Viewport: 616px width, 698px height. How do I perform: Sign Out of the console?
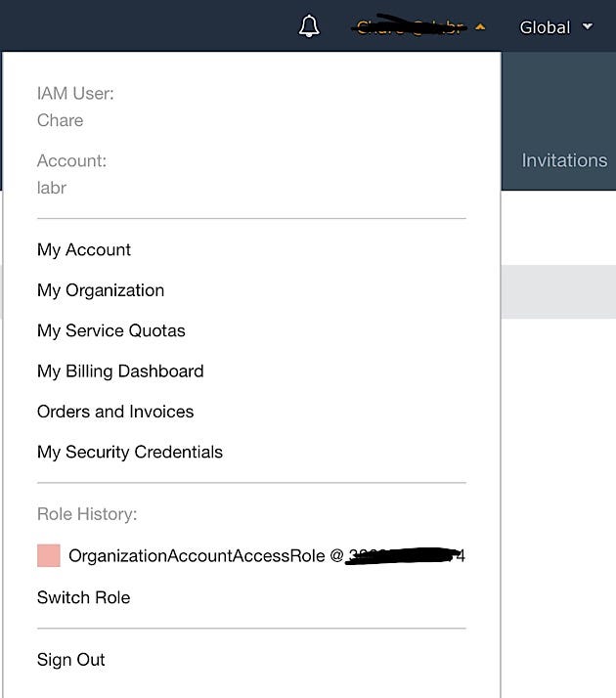(71, 660)
